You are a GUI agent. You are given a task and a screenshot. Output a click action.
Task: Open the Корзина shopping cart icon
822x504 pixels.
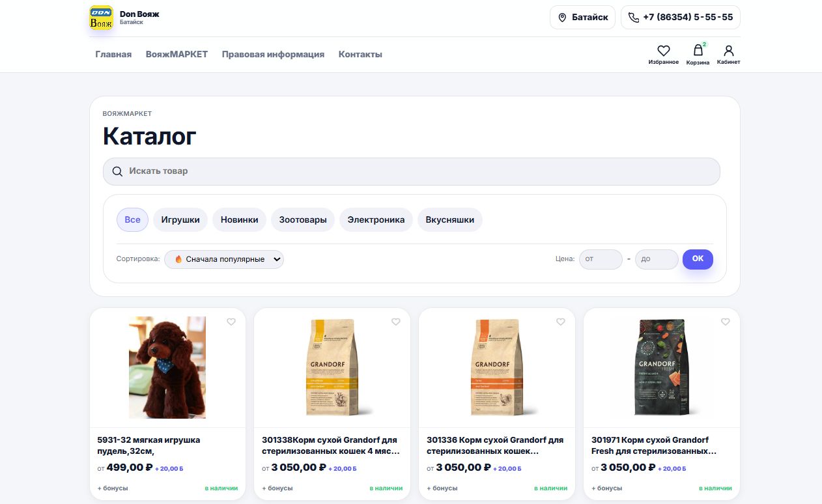[x=698, y=51]
